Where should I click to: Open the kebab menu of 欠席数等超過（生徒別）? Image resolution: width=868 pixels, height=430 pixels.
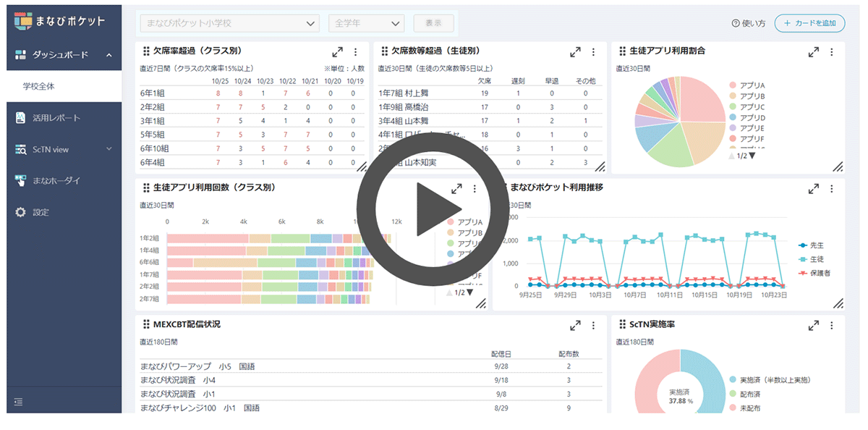tap(593, 52)
